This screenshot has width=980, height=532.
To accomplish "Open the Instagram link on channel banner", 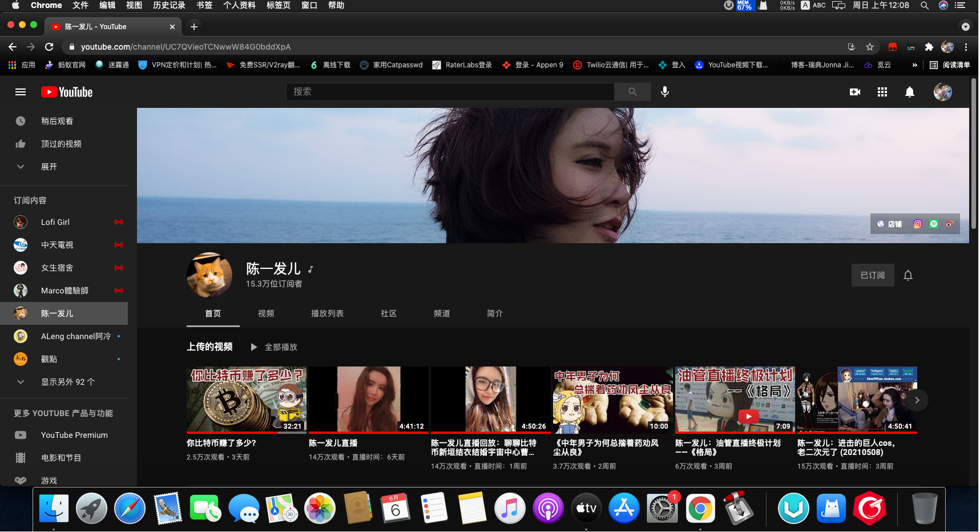I will 918,224.
